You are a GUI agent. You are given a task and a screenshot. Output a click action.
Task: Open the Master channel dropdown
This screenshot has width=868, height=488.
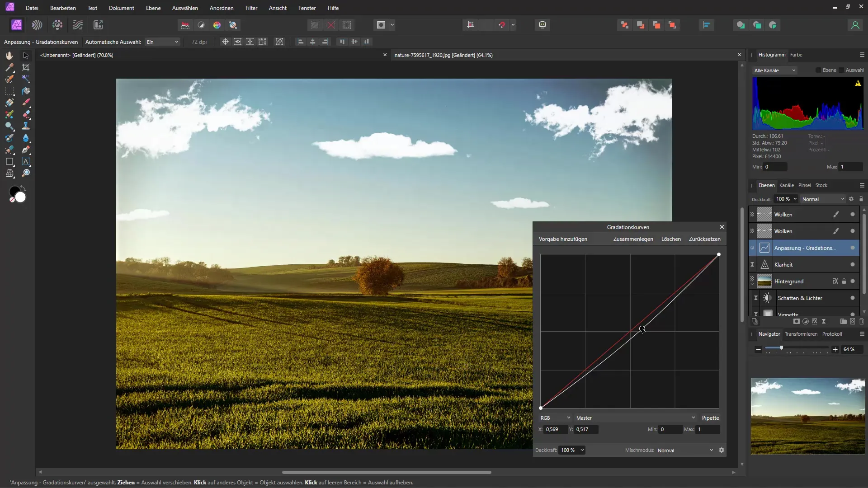tap(636, 418)
